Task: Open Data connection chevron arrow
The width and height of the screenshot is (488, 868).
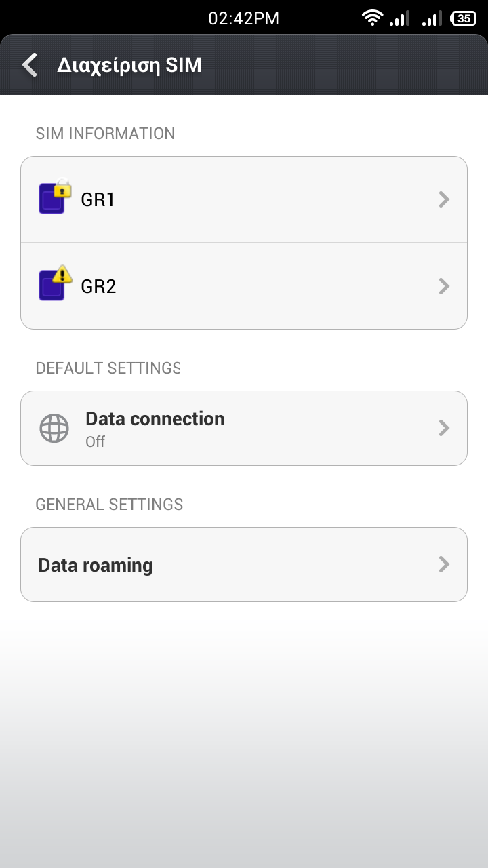Action: tap(444, 428)
